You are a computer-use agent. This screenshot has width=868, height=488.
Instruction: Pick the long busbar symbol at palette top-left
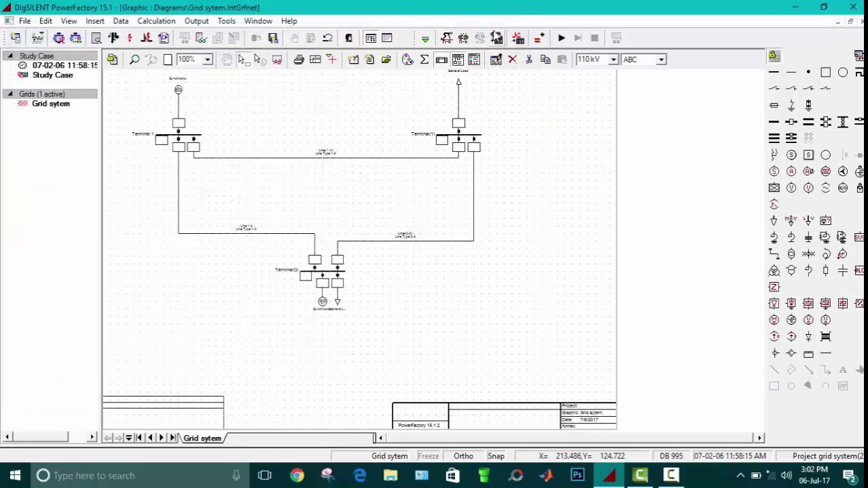(774, 73)
